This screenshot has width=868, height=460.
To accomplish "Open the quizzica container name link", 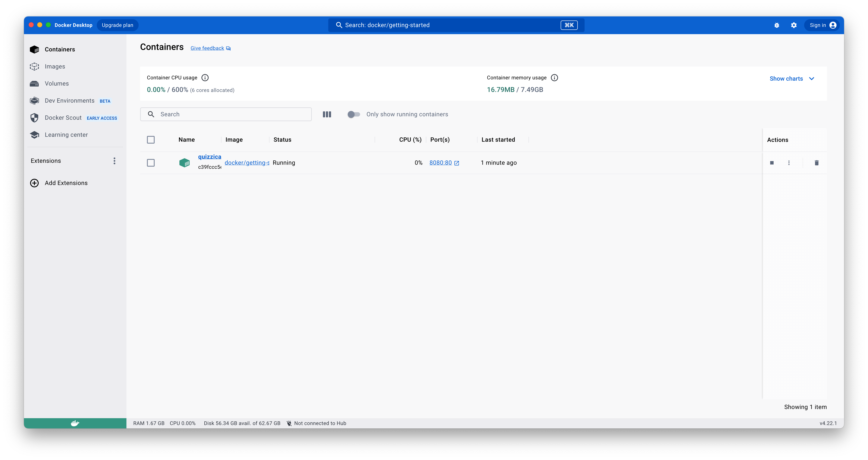I will pos(210,157).
